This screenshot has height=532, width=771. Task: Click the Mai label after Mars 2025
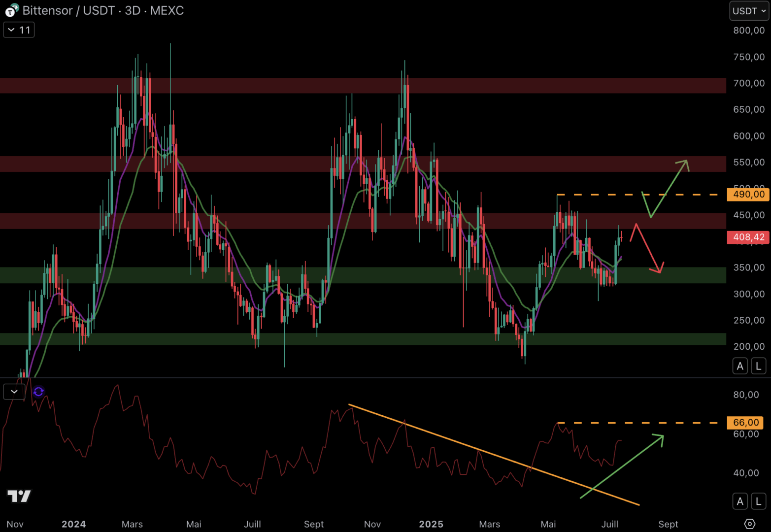click(548, 524)
